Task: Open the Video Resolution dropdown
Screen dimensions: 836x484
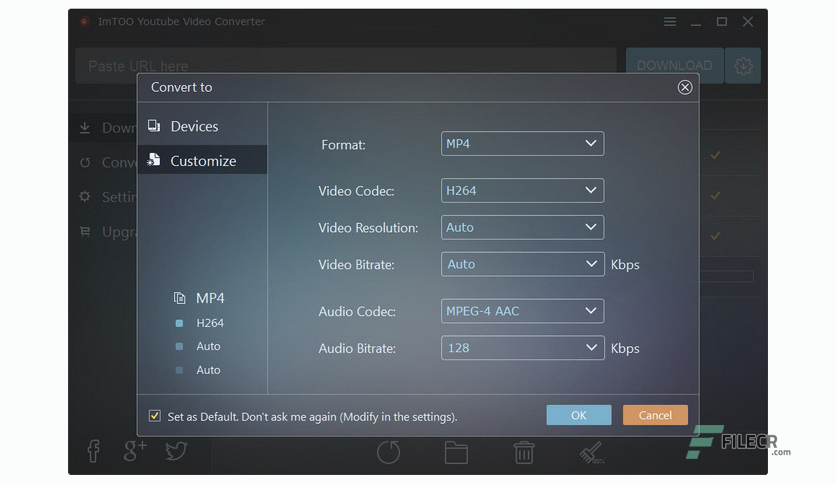Action: click(522, 227)
